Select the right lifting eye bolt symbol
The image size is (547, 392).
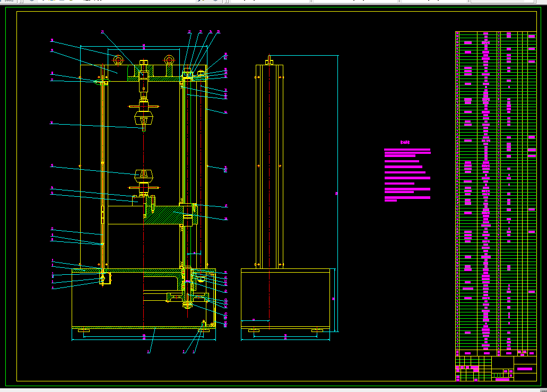[x=169, y=60]
